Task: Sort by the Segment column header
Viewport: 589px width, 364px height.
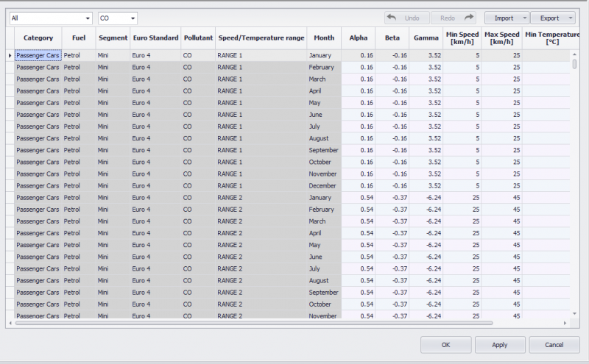Action: tap(113, 38)
